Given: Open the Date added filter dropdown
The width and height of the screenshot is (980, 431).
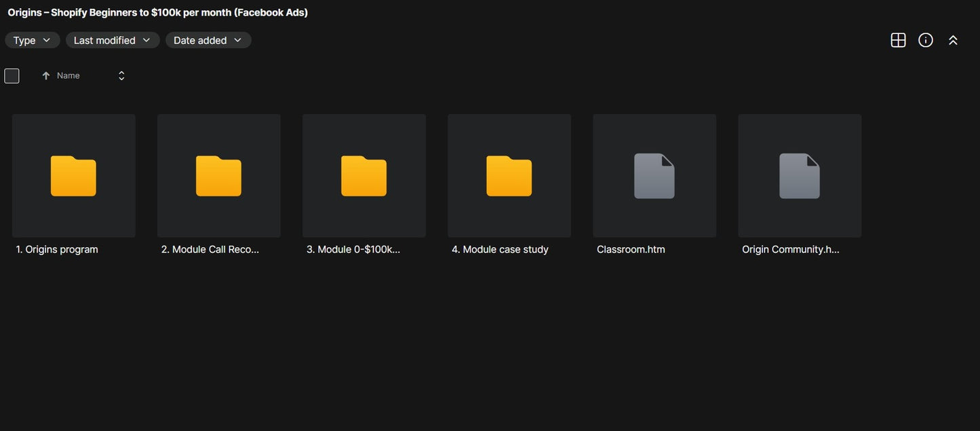Looking at the screenshot, I should pos(208,40).
